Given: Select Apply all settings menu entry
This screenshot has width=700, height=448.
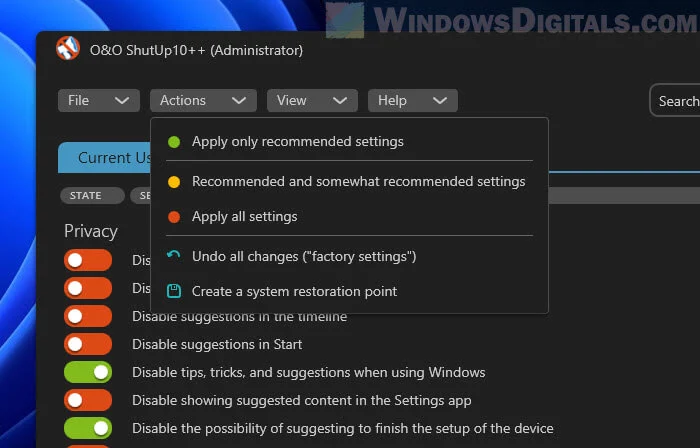Looking at the screenshot, I should click(350, 217).
